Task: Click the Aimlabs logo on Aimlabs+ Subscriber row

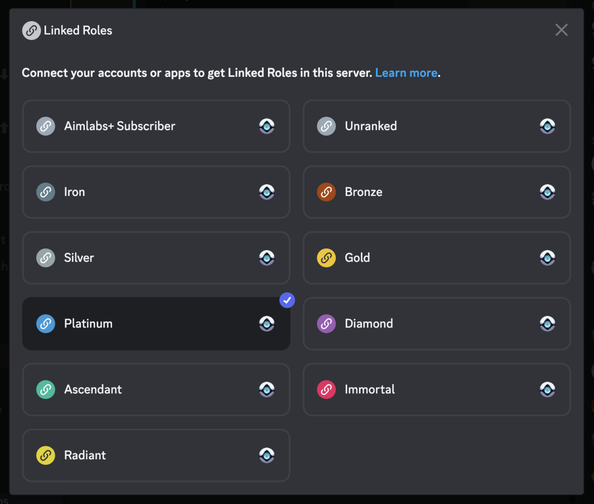Action: point(267,126)
